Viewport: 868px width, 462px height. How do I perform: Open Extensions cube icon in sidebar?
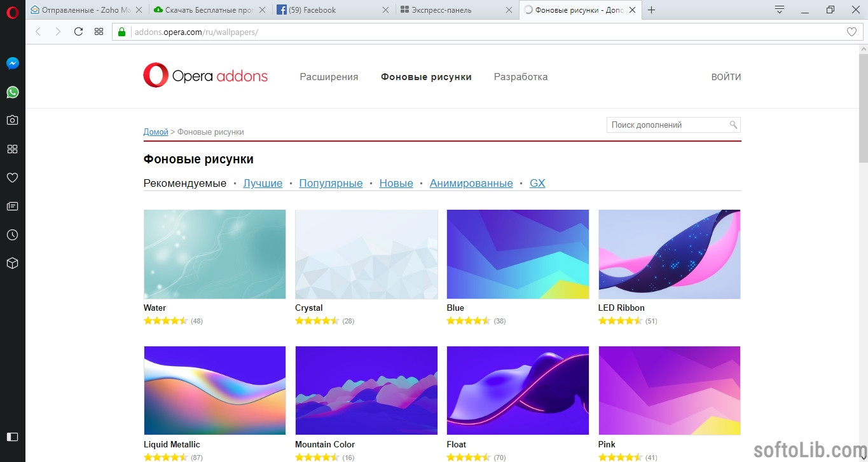tap(12, 263)
